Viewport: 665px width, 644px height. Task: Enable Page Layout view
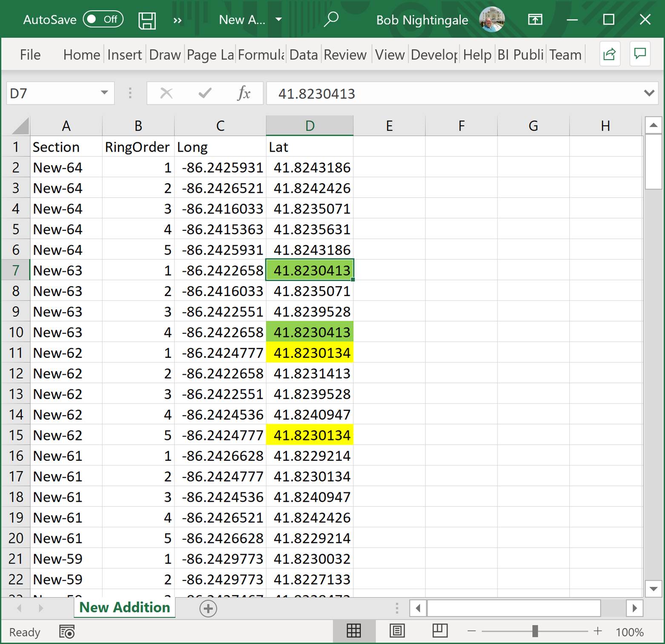(x=397, y=631)
